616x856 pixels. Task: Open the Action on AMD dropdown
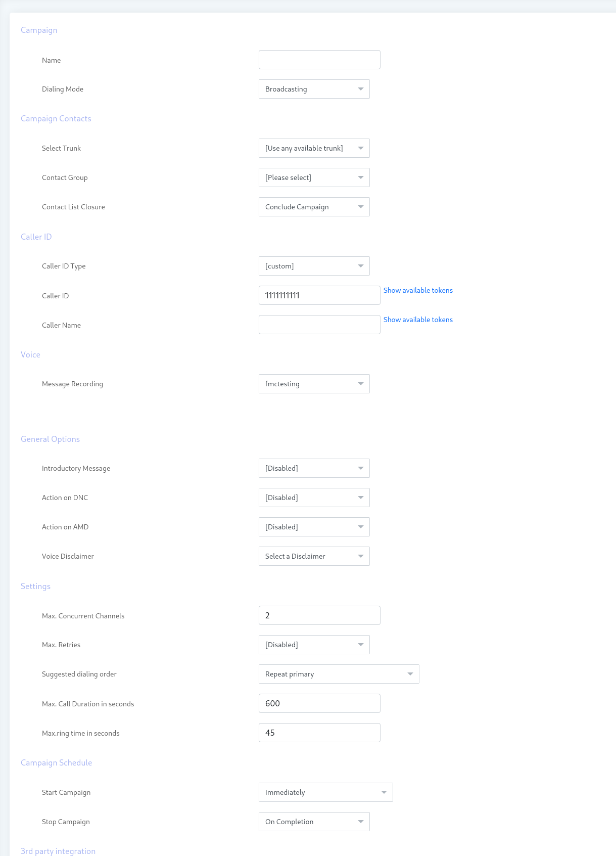314,527
